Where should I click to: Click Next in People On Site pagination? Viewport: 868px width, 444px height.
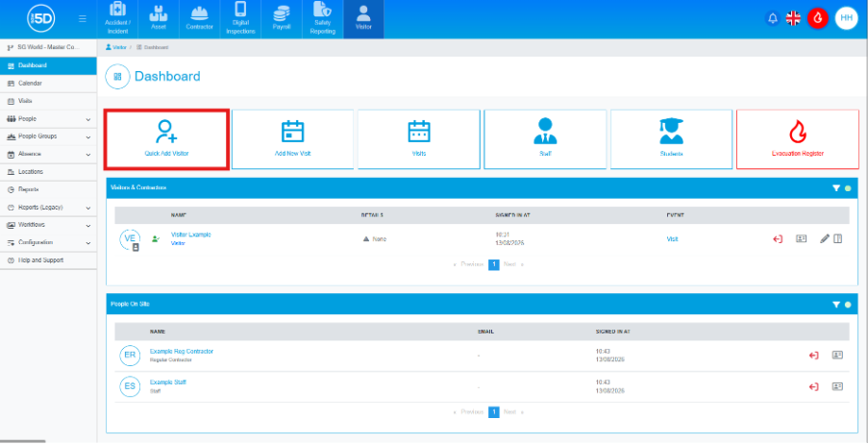[513, 412]
